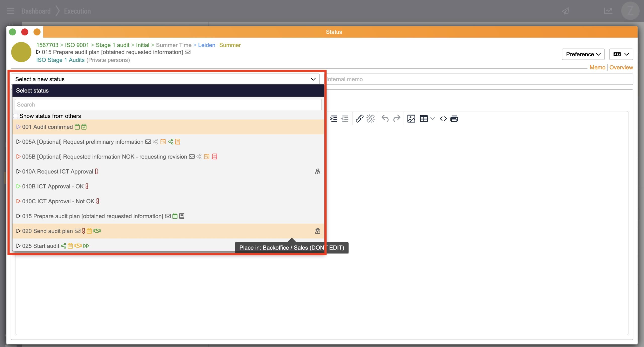Viewport: 644px width, 347px height.
Task: Enable Show status from others checkbox
Action: [x=15, y=116]
